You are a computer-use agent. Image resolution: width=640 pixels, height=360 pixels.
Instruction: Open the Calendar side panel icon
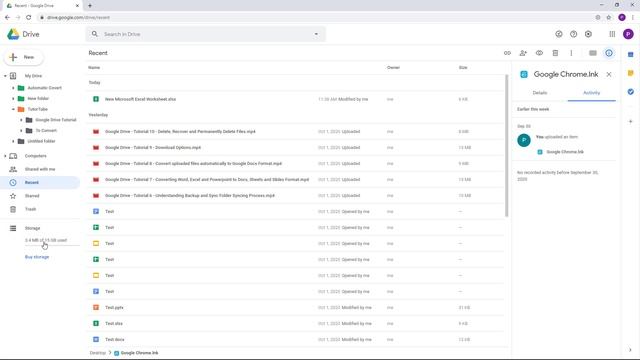[x=630, y=54]
